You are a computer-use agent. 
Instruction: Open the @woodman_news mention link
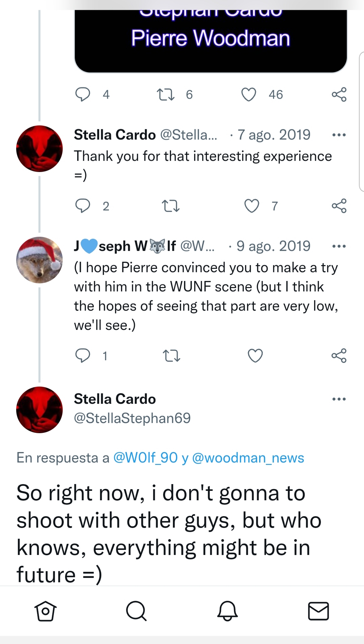point(248,458)
